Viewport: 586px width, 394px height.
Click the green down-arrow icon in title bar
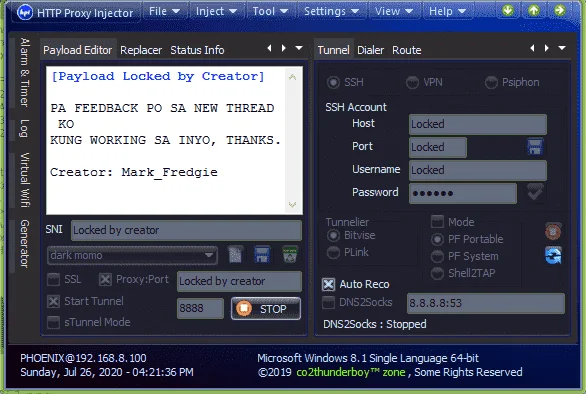508,10
